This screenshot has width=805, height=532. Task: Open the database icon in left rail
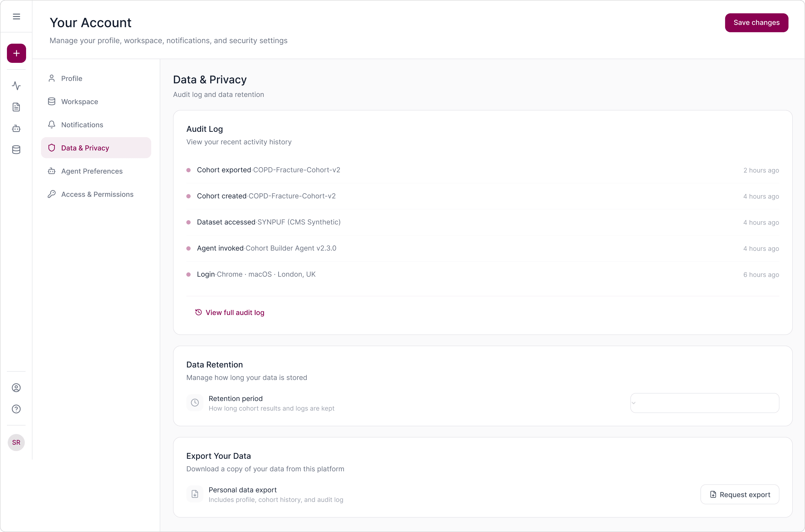coord(16,150)
